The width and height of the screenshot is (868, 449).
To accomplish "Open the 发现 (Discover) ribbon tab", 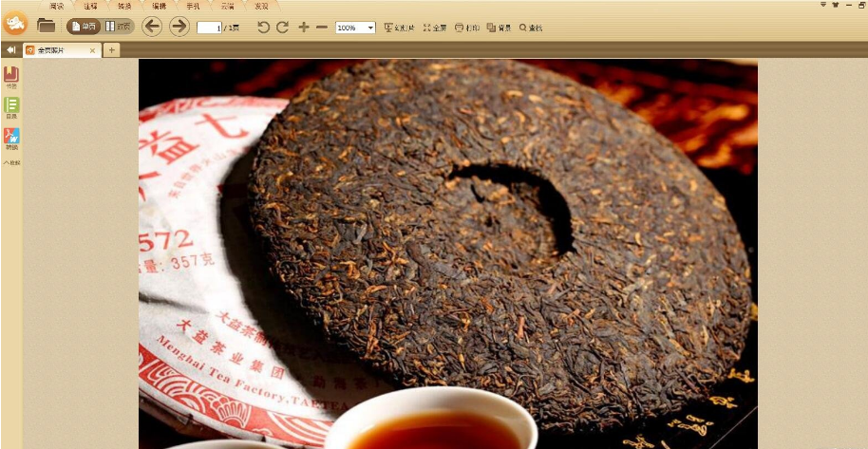I will (262, 6).
